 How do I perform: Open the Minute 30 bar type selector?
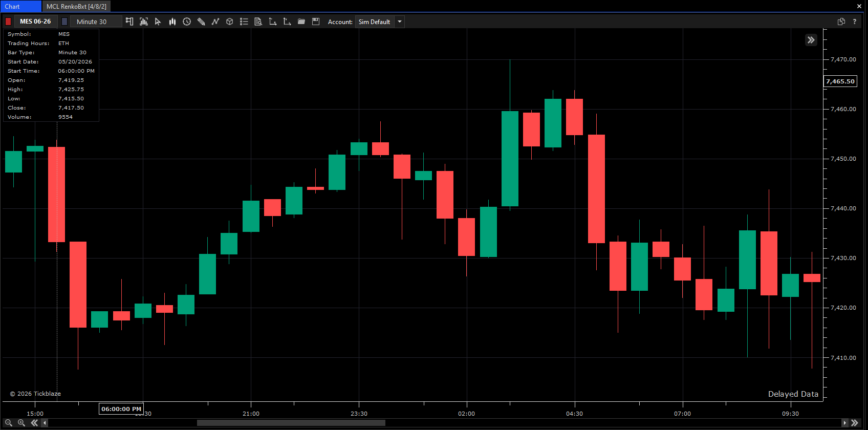click(96, 21)
